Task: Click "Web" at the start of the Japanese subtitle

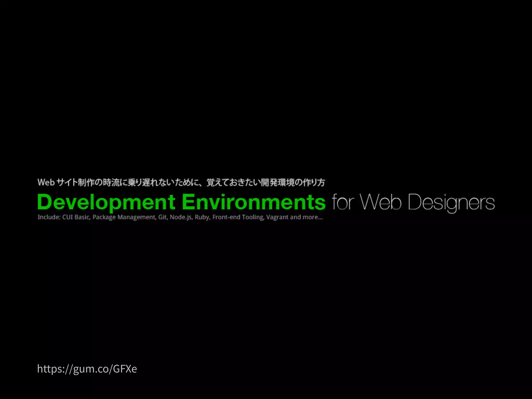Action: pyautogui.click(x=46, y=183)
